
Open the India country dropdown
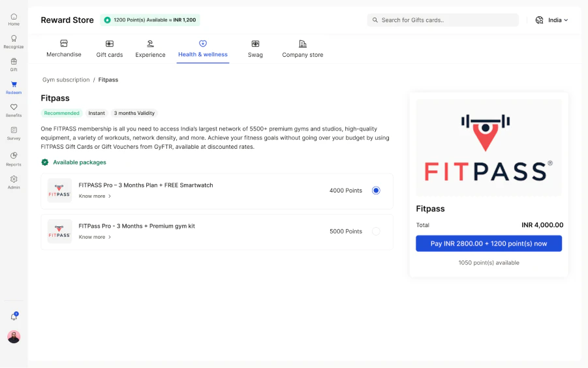(558, 20)
